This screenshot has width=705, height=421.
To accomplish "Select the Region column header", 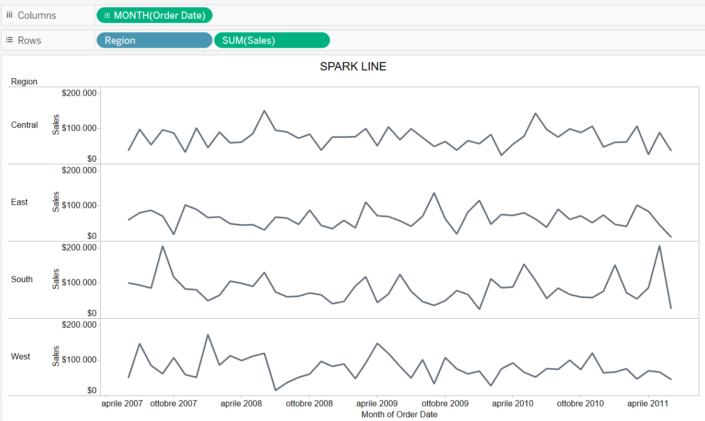I will pos(24,82).
